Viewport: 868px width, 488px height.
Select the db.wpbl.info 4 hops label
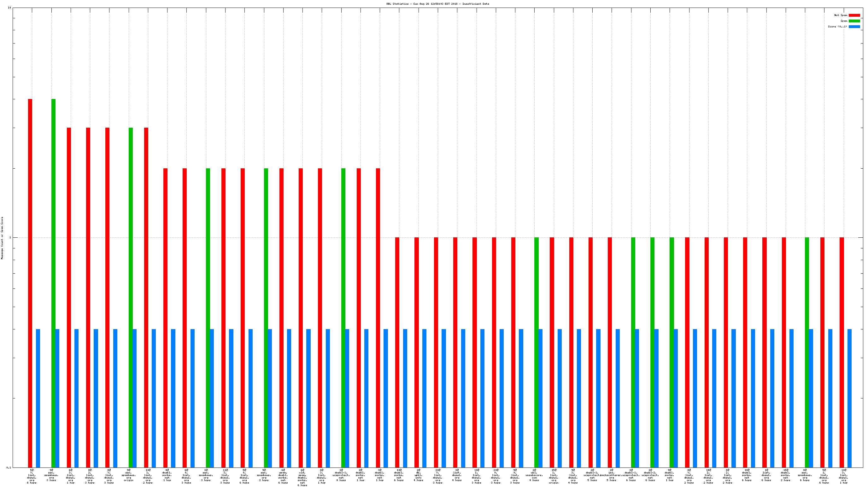[x=418, y=475]
